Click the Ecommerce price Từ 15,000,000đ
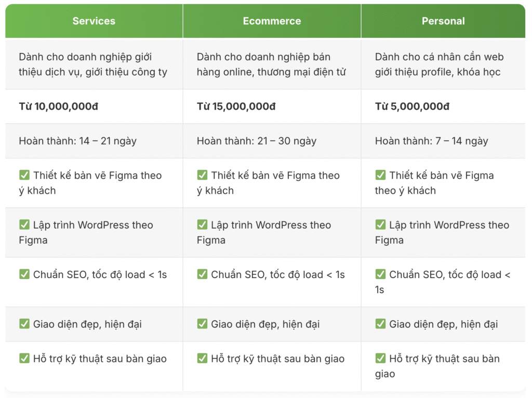This screenshot has width=532, height=398. pos(236,107)
